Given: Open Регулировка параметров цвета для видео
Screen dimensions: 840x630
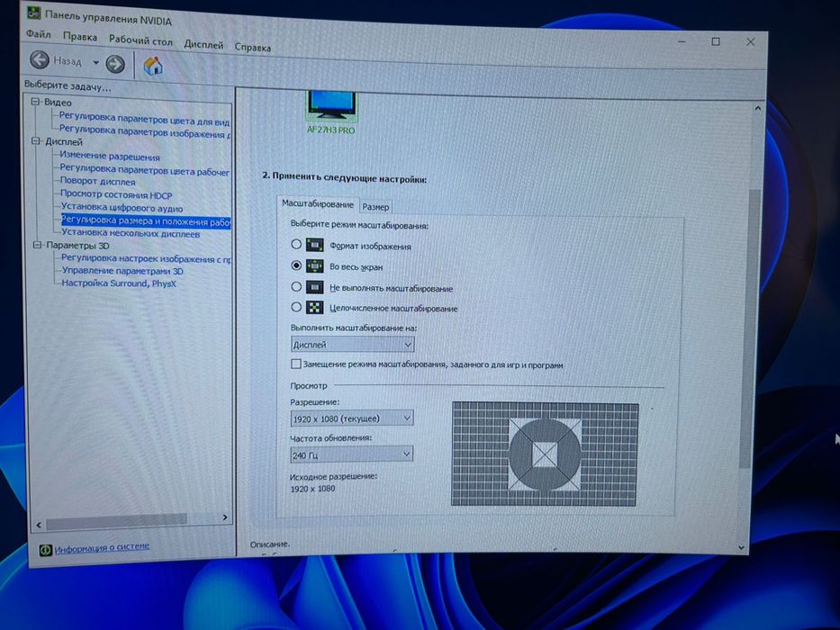Looking at the screenshot, I should [x=144, y=119].
